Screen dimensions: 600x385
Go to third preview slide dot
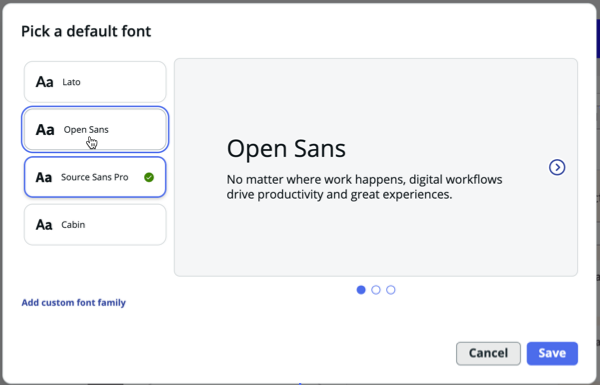click(x=391, y=290)
